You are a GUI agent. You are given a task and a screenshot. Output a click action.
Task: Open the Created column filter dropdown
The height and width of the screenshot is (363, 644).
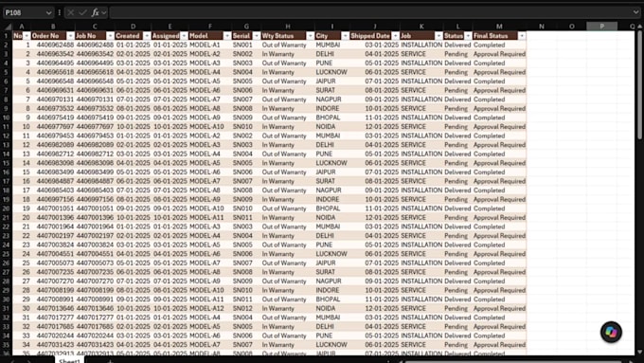point(147,36)
